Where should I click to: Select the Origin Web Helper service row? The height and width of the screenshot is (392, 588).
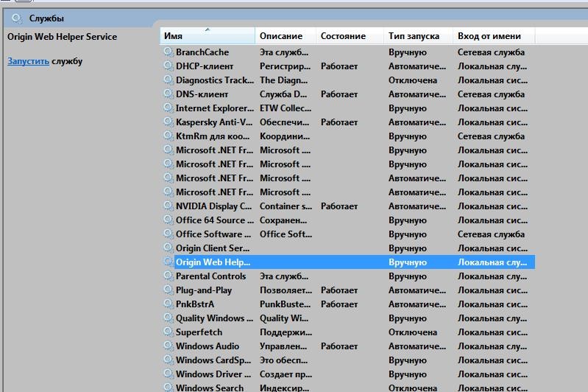213,262
